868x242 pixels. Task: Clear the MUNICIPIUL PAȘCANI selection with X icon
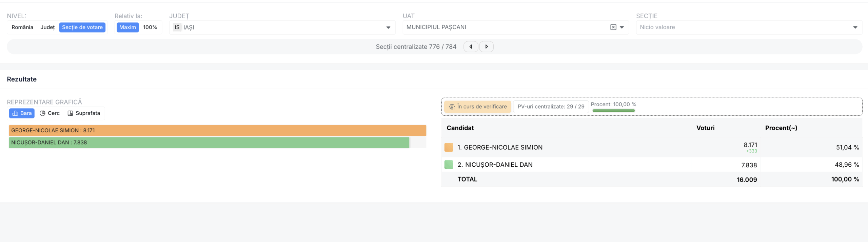tap(613, 27)
